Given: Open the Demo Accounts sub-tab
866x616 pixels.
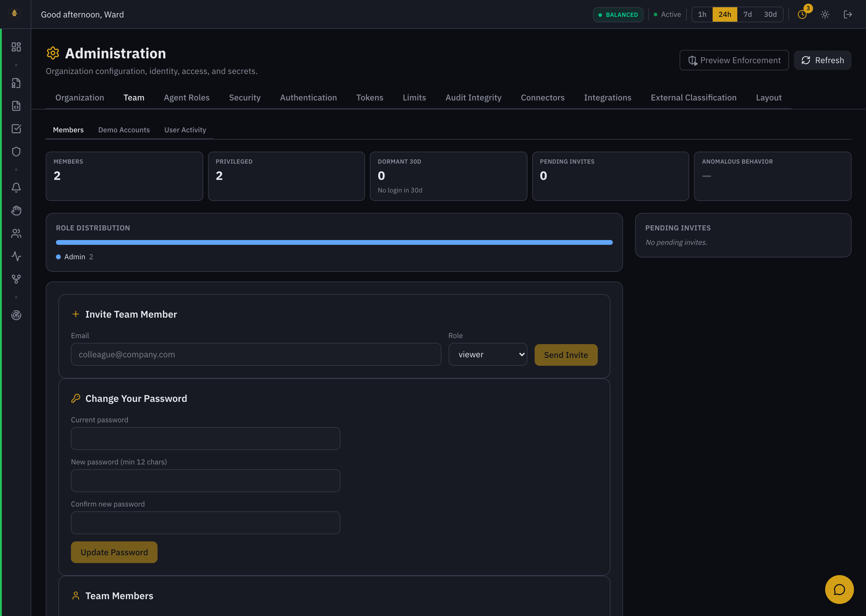Looking at the screenshot, I should 124,130.
